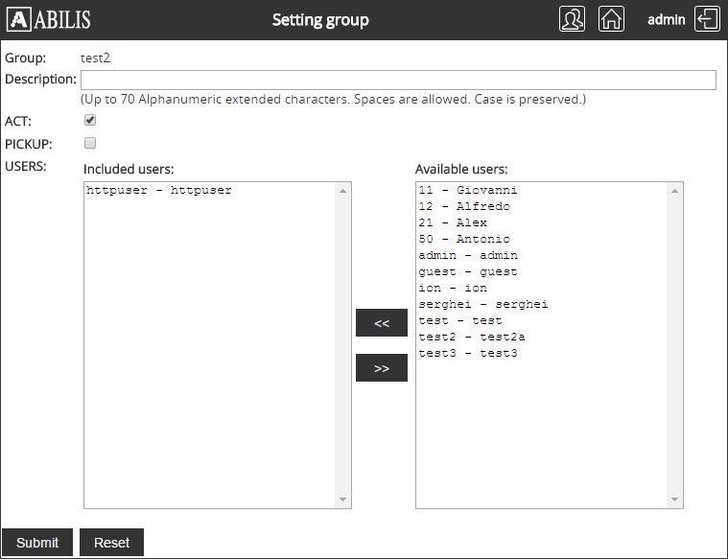Click the logout arrow icon beside admin
The width and height of the screenshot is (728, 560).
[x=707, y=19]
